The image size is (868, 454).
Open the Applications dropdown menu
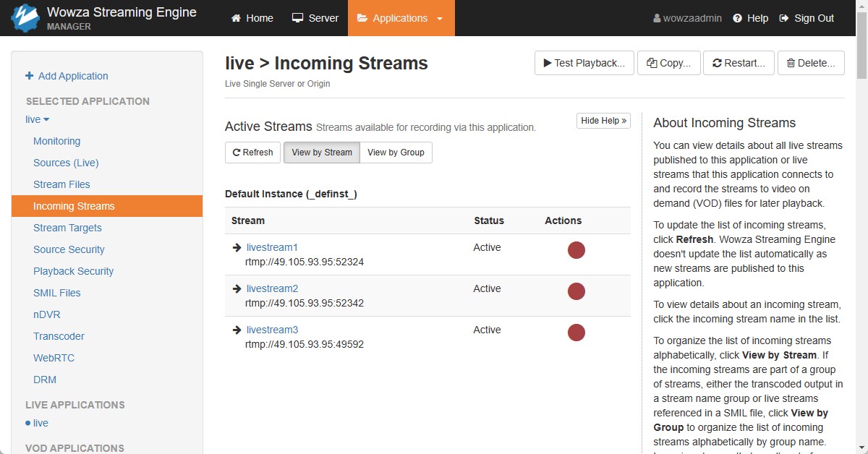pyautogui.click(x=401, y=18)
